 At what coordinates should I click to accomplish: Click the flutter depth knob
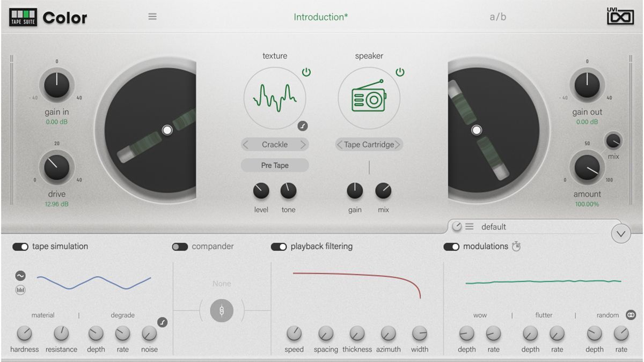pyautogui.click(x=530, y=334)
